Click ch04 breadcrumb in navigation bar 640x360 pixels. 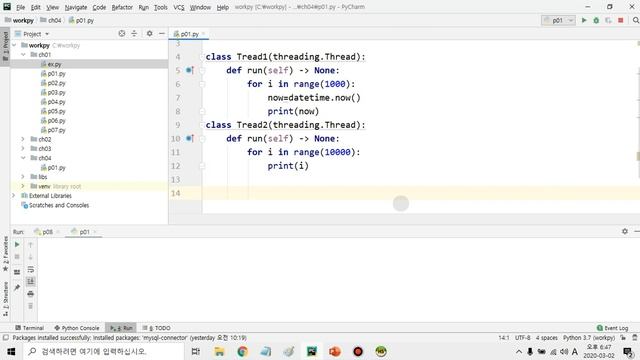coord(51,20)
